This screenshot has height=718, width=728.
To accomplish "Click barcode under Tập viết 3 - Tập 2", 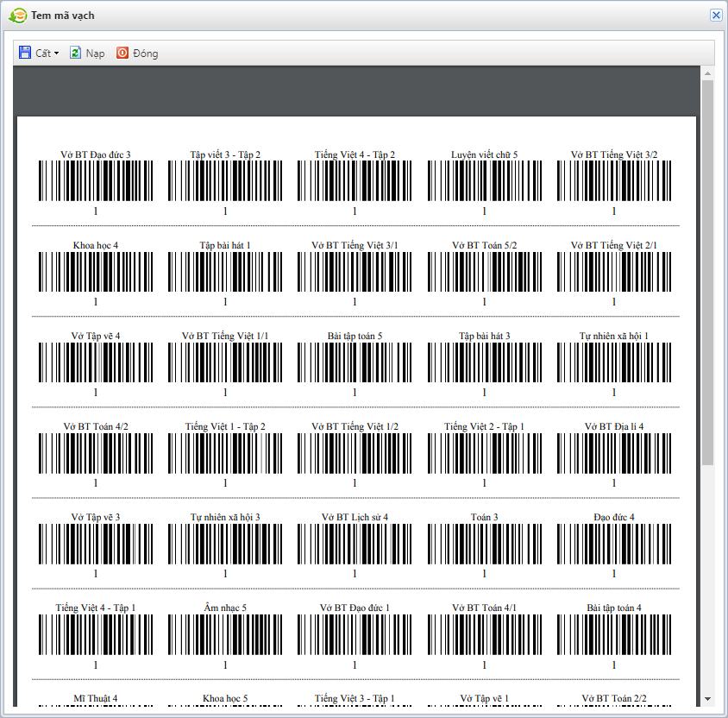I will [225, 180].
